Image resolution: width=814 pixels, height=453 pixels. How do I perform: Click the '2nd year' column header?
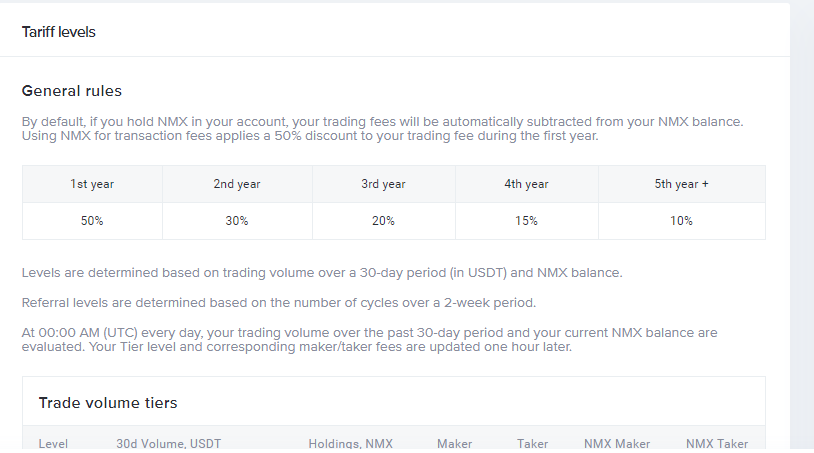(237, 184)
